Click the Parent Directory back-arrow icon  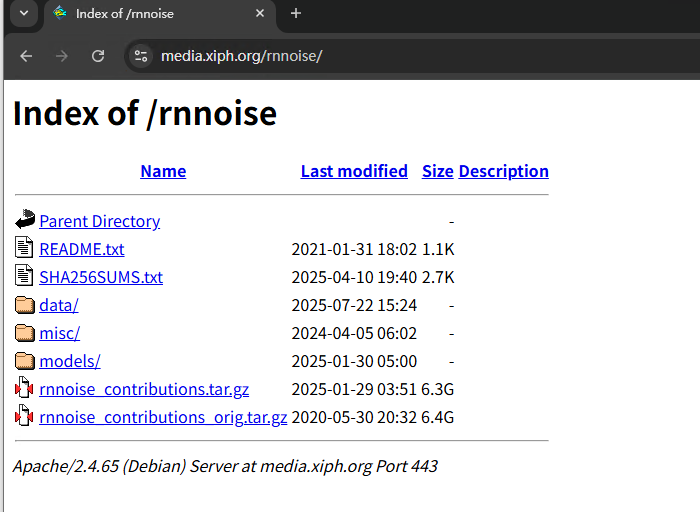point(25,221)
